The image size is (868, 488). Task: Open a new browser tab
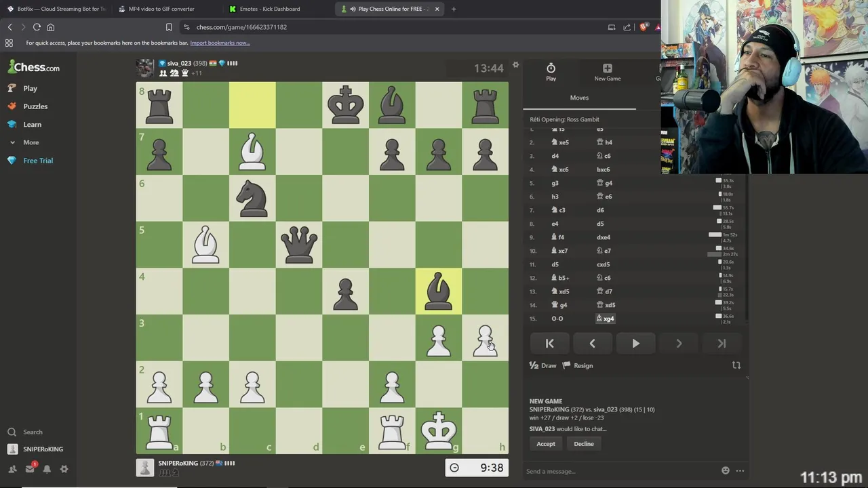(454, 9)
